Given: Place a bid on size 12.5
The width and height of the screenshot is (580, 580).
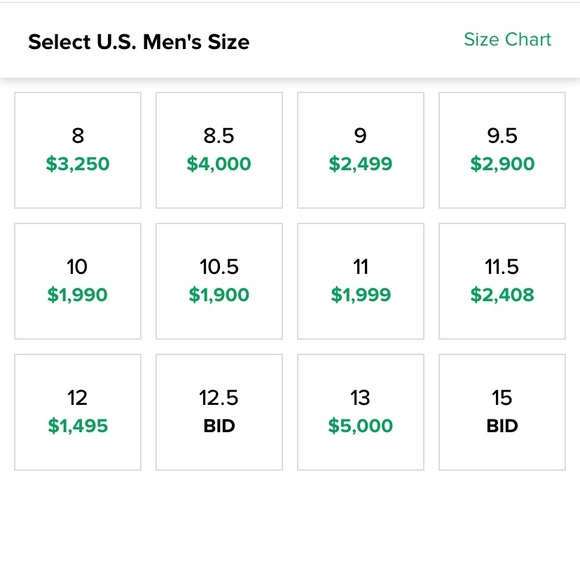Looking at the screenshot, I should tap(219, 412).
